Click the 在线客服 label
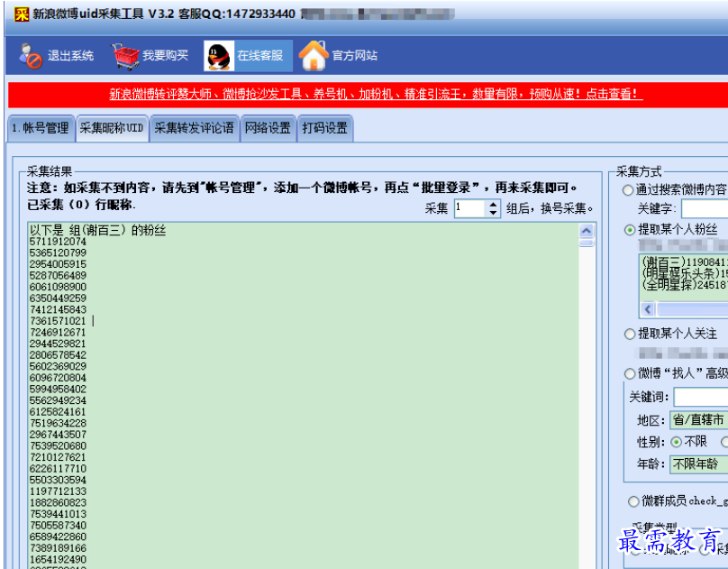Screen dimensions: 728x569 click(x=260, y=56)
